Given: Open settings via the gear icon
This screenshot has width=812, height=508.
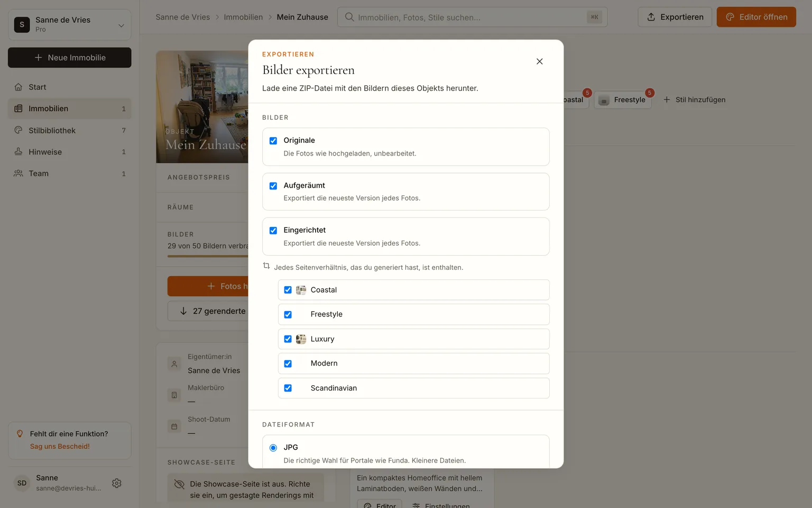Looking at the screenshot, I should pos(117,483).
